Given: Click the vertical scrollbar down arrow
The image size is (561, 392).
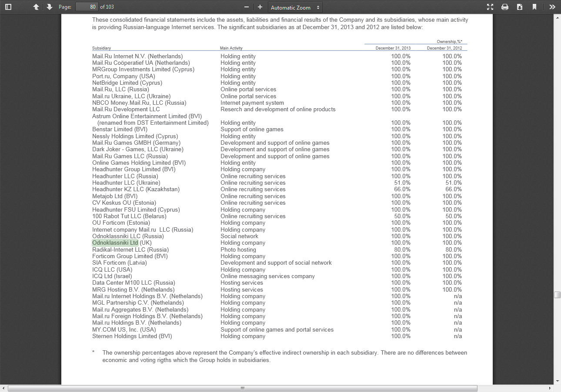Looking at the screenshot, I should coord(558,382).
